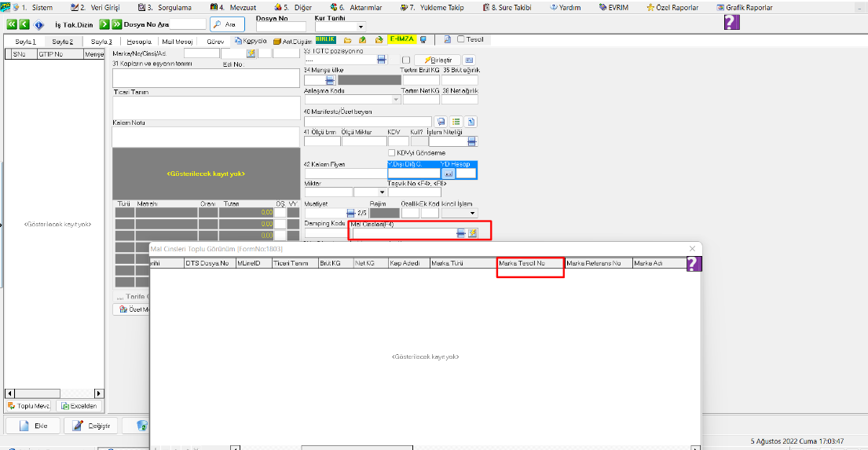Click the Dosya No Ara input field
This screenshot has width=868, height=450.
(188, 24)
